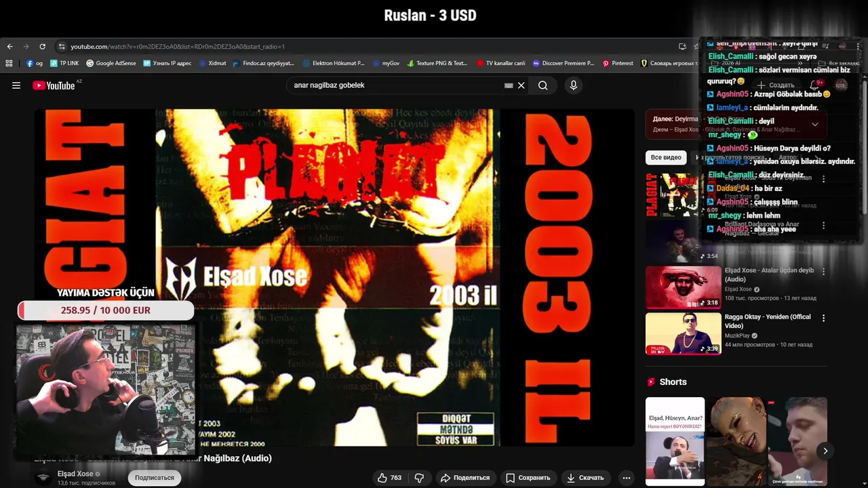Image resolution: width=868 pixels, height=488 pixels.
Task: Open the Facebook 'og' bookmark
Action: pos(35,63)
